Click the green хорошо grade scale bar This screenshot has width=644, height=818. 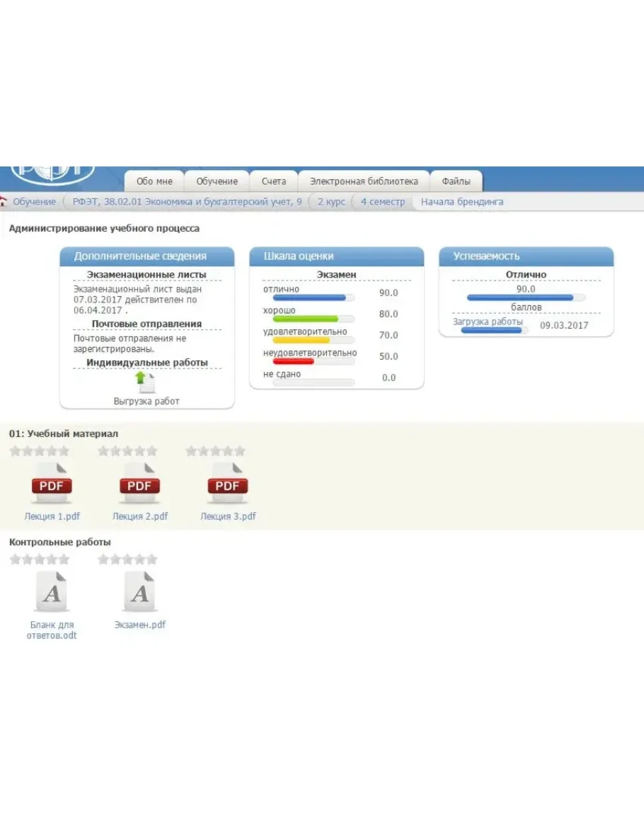click(x=301, y=319)
